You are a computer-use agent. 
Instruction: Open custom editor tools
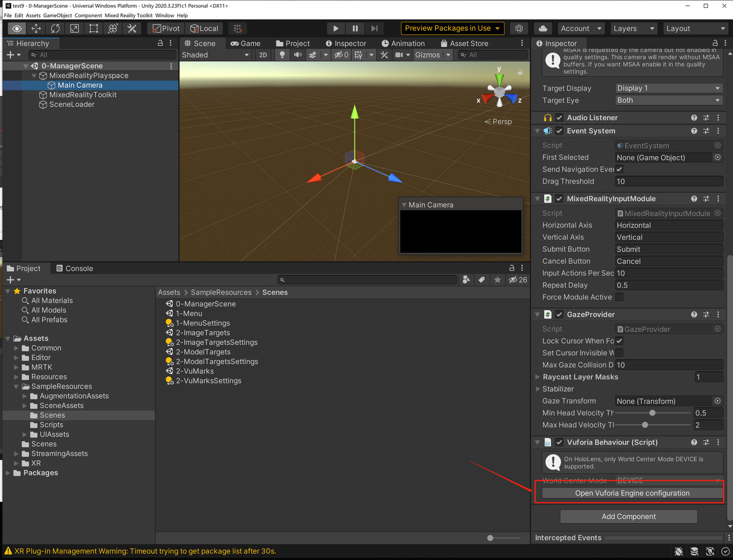(132, 28)
